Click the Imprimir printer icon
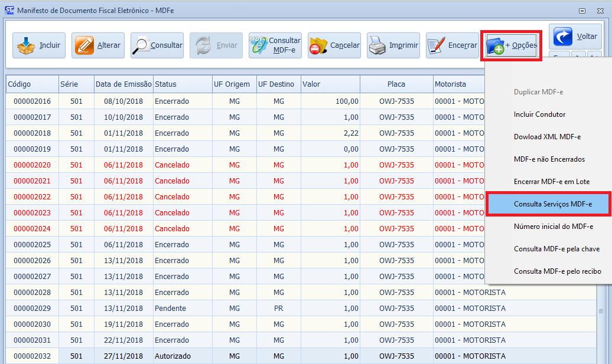The height and width of the screenshot is (364, 612). 378,45
